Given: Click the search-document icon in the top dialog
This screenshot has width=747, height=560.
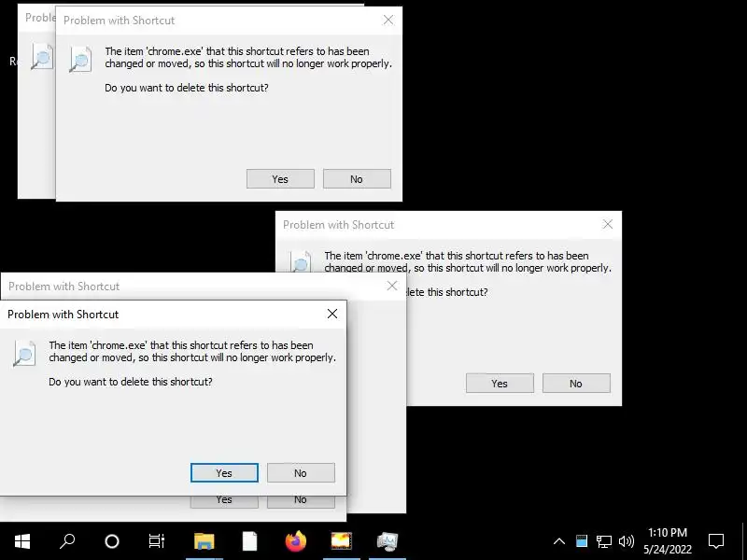Looking at the screenshot, I should tap(80, 60).
